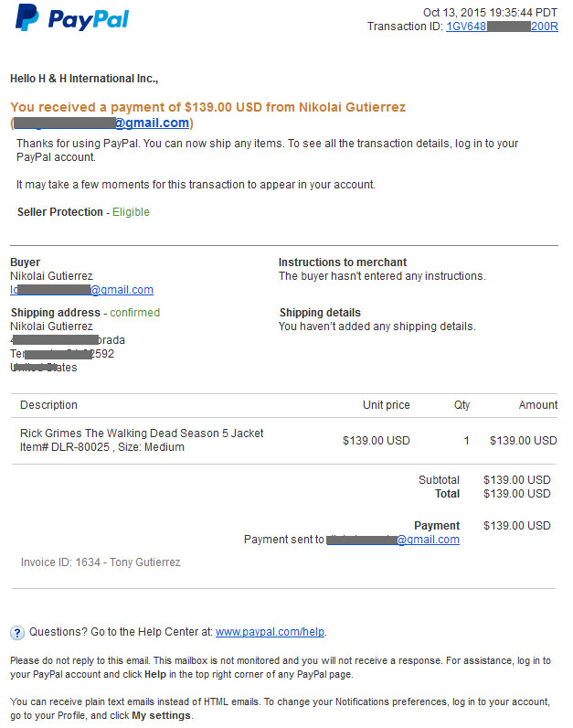Click the Oct 13, 2015 timestamp
The width and height of the screenshot is (573, 728).
pos(490,13)
